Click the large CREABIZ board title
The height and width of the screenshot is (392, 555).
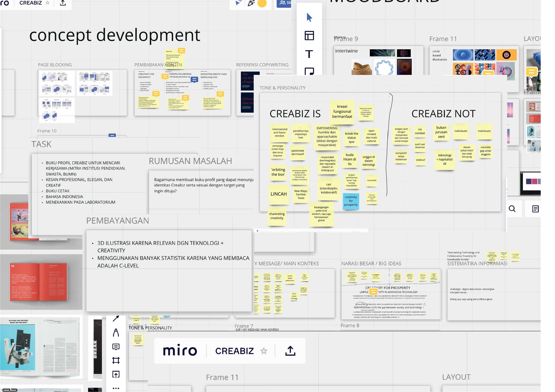[x=234, y=351]
